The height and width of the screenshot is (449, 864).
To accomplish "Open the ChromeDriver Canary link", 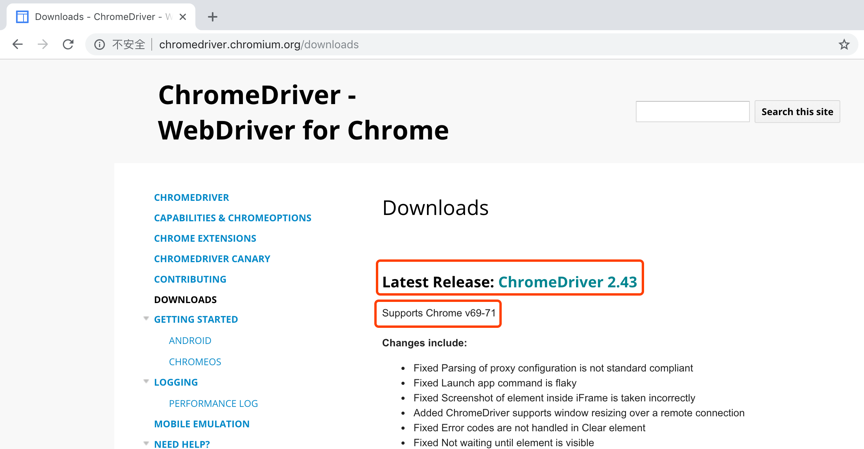I will click(212, 258).
